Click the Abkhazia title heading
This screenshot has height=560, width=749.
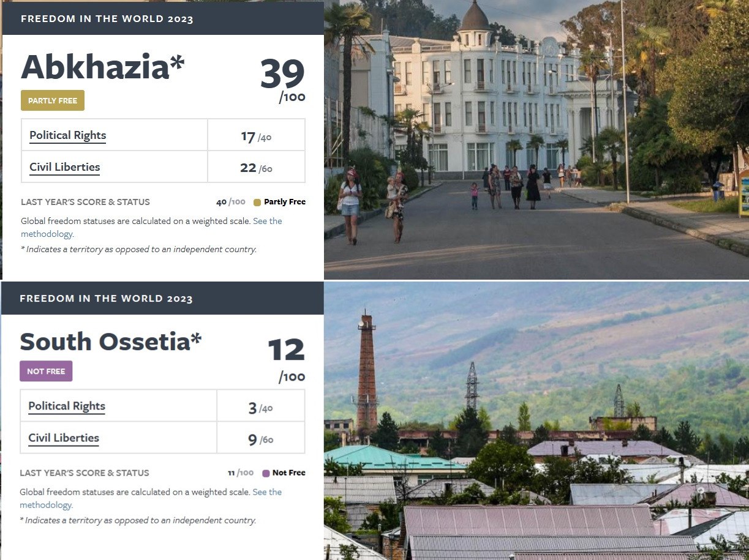click(x=102, y=67)
